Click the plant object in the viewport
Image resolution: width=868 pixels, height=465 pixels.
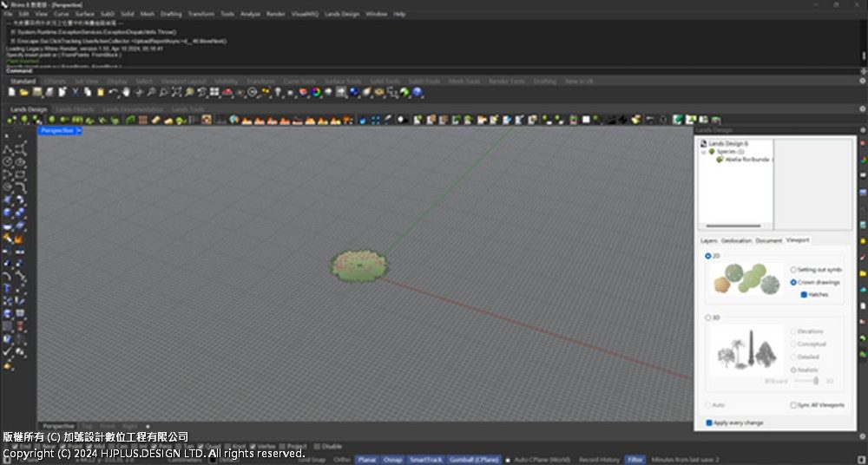point(358,265)
